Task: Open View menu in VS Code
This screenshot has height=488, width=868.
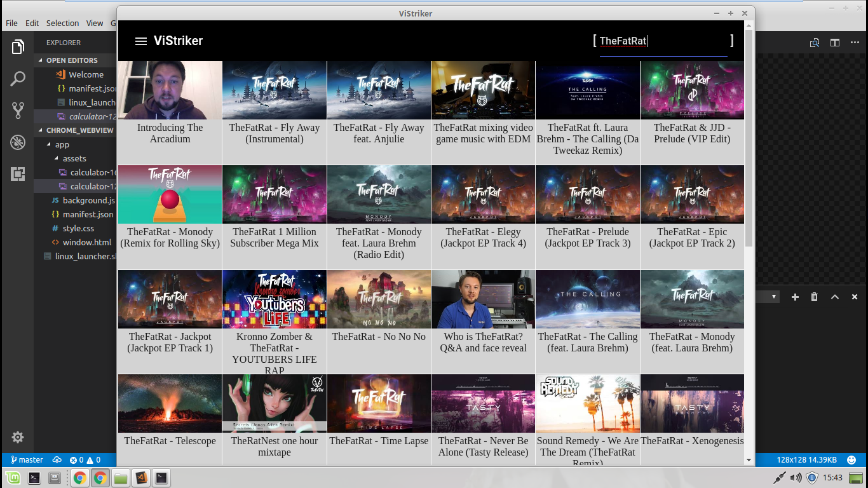Action: pos(95,23)
